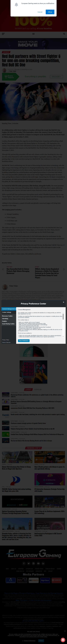The width and height of the screenshot is (67, 644).
Task: Close the Privacy Preference Center dialog
Action: pyautogui.click(x=63, y=302)
